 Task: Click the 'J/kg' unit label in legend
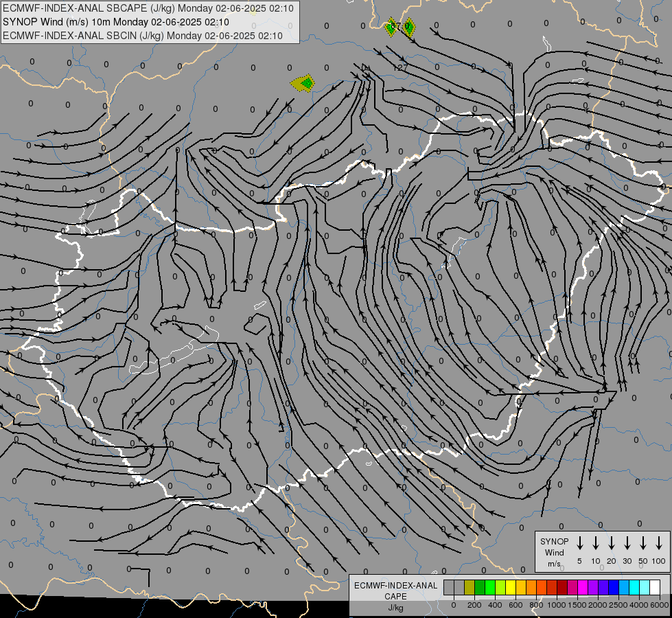(395, 608)
